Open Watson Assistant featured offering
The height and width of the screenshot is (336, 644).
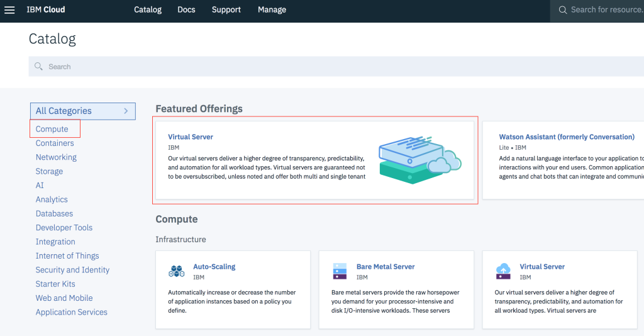[567, 137]
